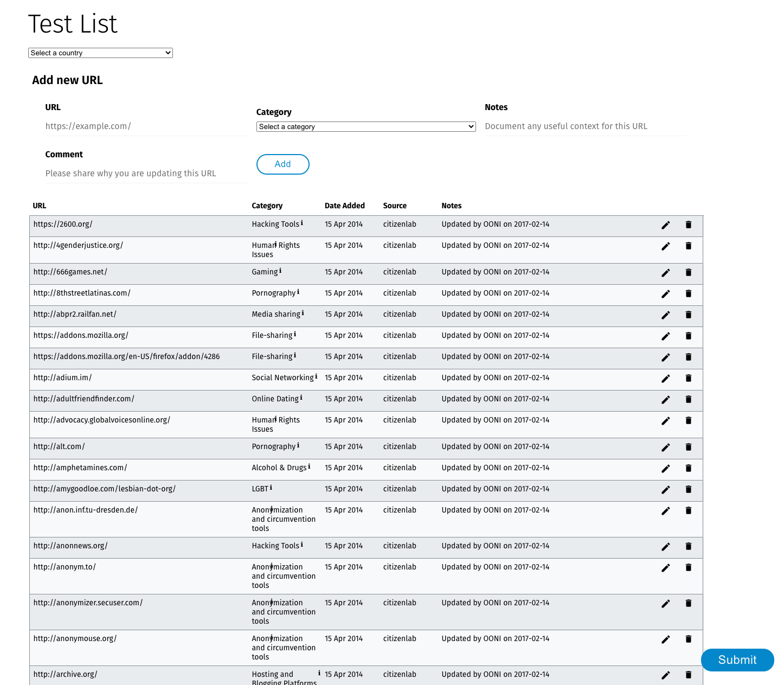784x685 pixels.
Task: Edit the http://anonym.to/ row
Action: coord(665,568)
